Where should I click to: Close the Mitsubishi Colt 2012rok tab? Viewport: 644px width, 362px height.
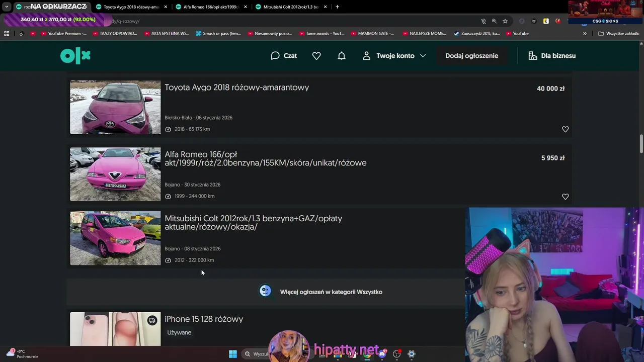coord(326,7)
